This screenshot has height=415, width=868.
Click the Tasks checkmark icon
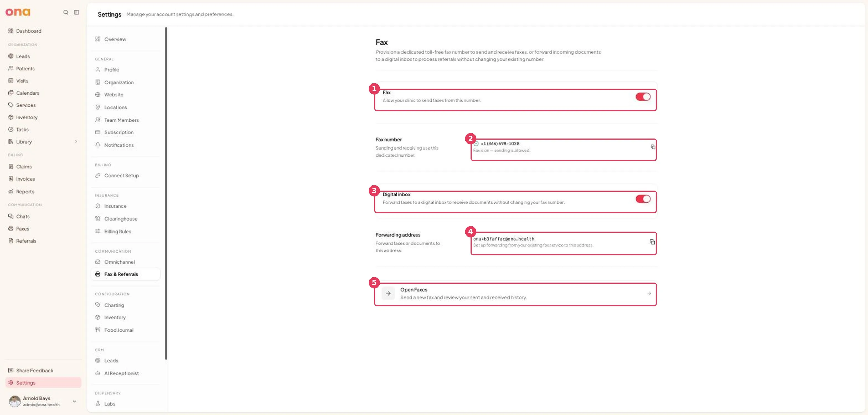coord(11,129)
